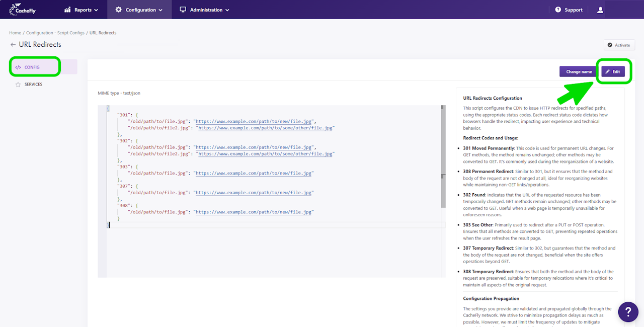Go to the Home breadcrumb link
The image size is (644, 327).
(x=15, y=33)
